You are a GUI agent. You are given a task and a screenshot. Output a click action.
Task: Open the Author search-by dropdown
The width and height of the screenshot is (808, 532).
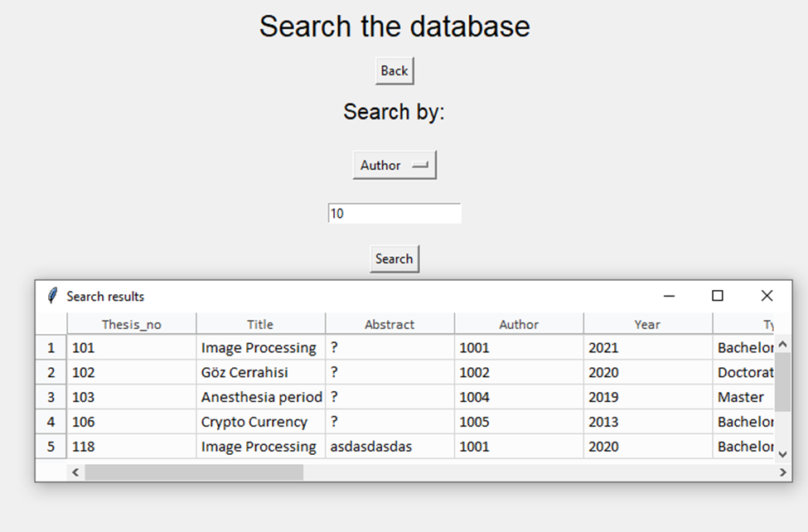(x=394, y=165)
